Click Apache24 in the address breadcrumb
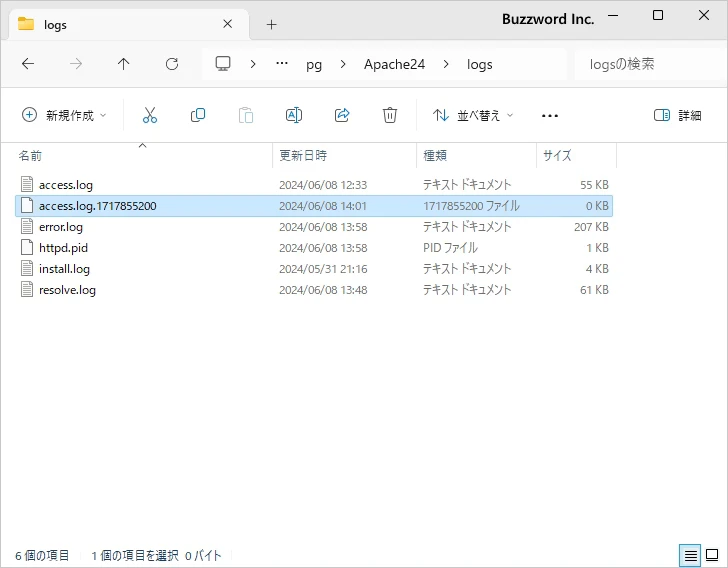This screenshot has width=728, height=568. click(x=394, y=64)
